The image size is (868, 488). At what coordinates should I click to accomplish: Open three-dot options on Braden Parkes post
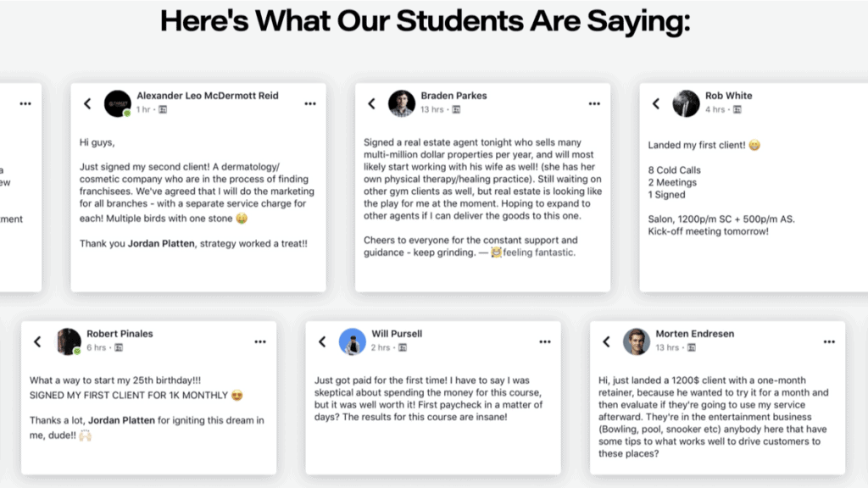pyautogui.click(x=594, y=103)
